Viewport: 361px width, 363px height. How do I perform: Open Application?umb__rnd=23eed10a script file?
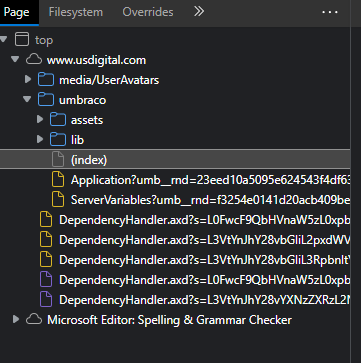(x=210, y=180)
